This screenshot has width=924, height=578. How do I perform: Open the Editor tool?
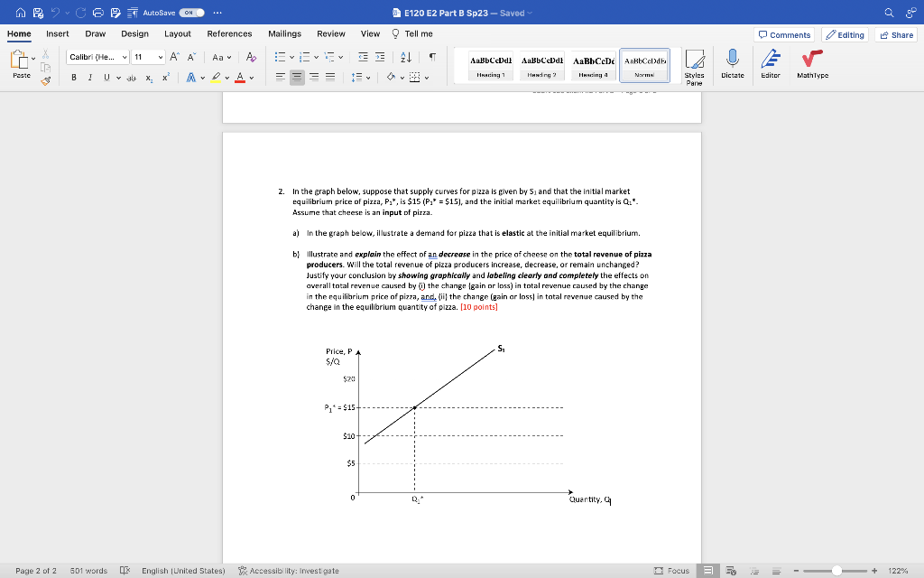tap(771, 64)
